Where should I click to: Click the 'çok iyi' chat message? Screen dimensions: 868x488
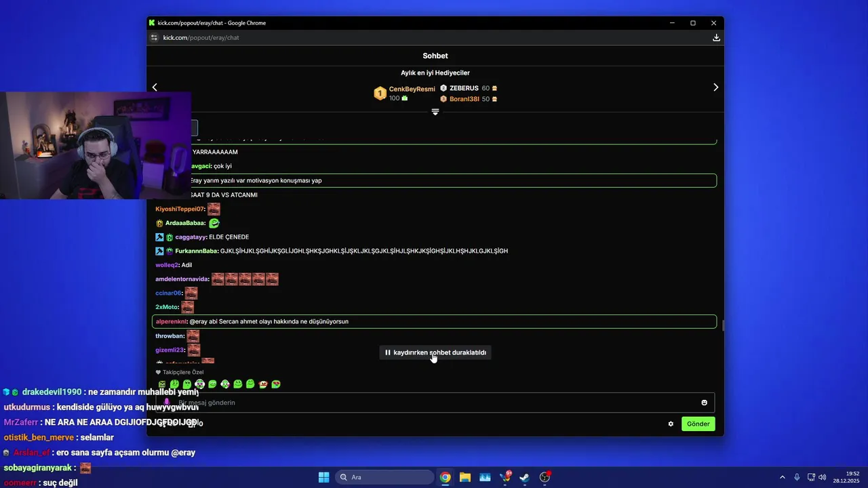[222, 166]
